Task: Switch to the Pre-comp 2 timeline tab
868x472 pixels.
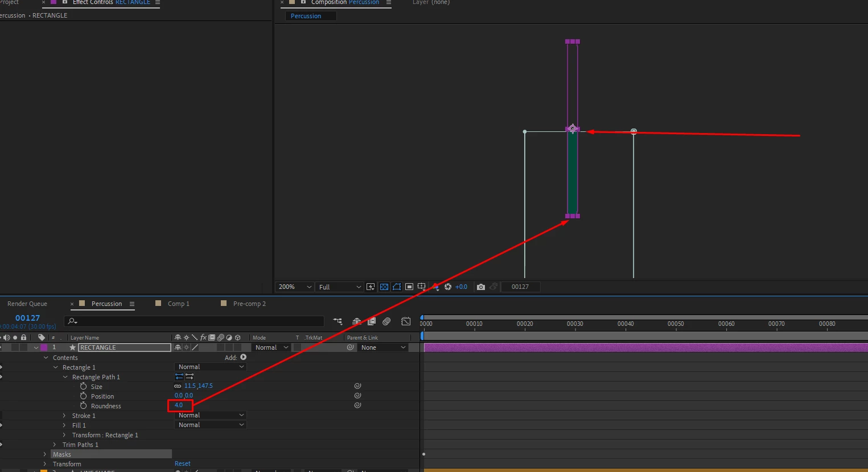Action: 249,304
